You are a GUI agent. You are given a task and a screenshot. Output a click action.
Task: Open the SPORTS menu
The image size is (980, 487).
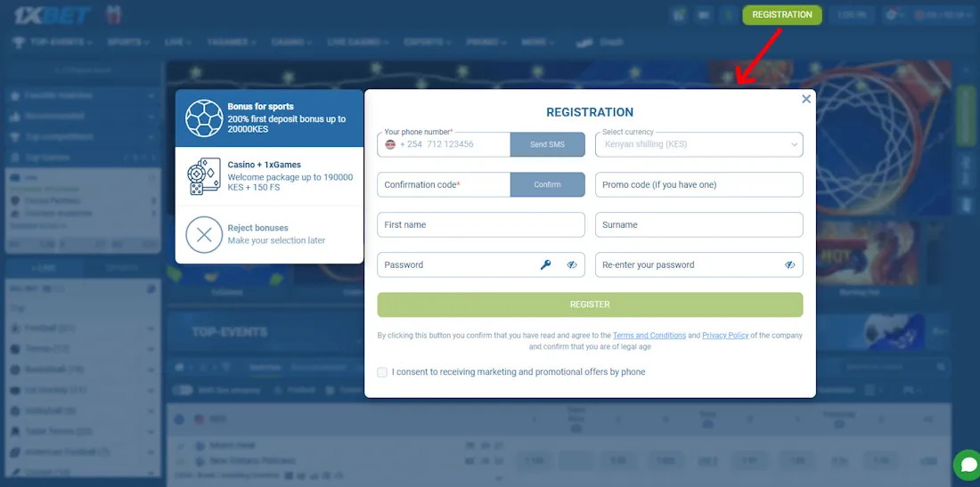pos(128,43)
